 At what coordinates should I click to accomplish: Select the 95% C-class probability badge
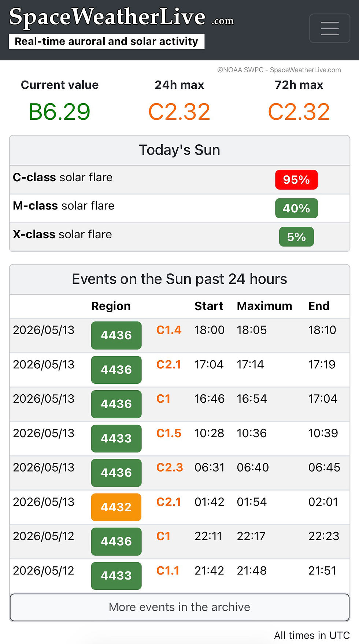(x=296, y=180)
